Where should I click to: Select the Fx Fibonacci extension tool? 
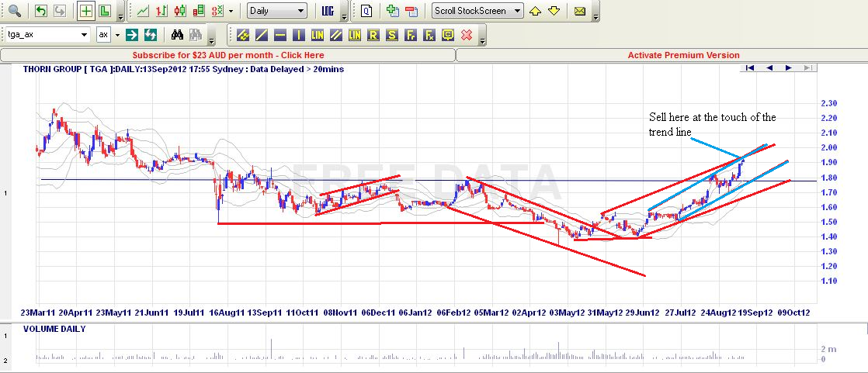429,36
